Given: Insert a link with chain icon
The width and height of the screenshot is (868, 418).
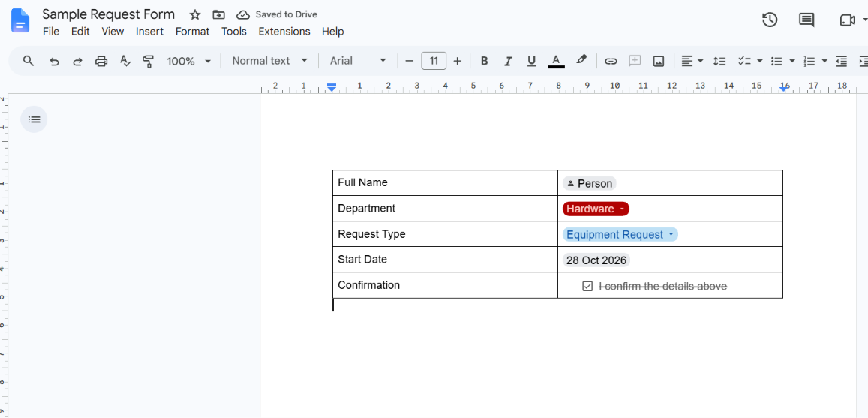Looking at the screenshot, I should pos(611,61).
